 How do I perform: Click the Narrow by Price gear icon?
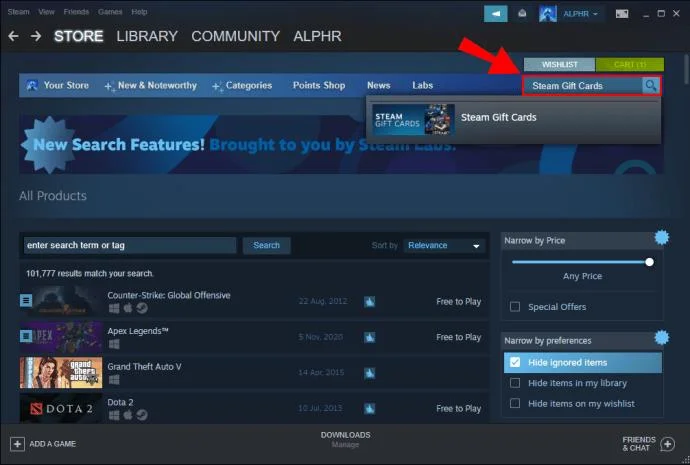click(660, 237)
